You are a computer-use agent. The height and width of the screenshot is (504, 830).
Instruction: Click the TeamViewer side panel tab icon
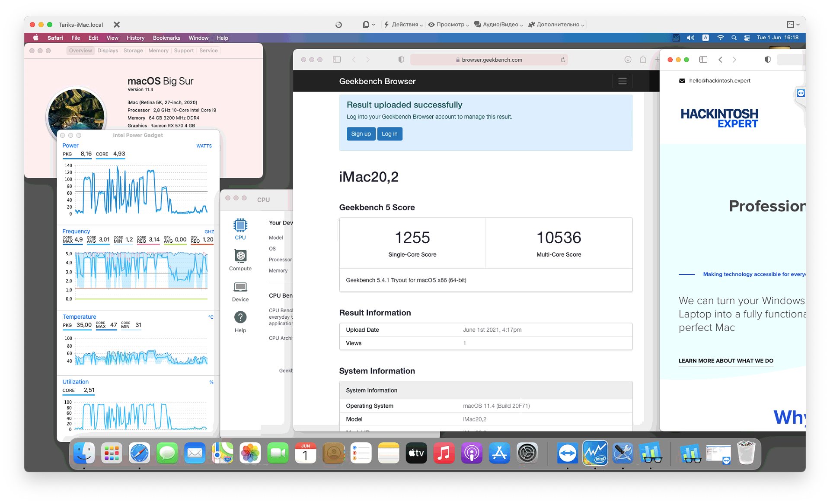click(x=801, y=93)
